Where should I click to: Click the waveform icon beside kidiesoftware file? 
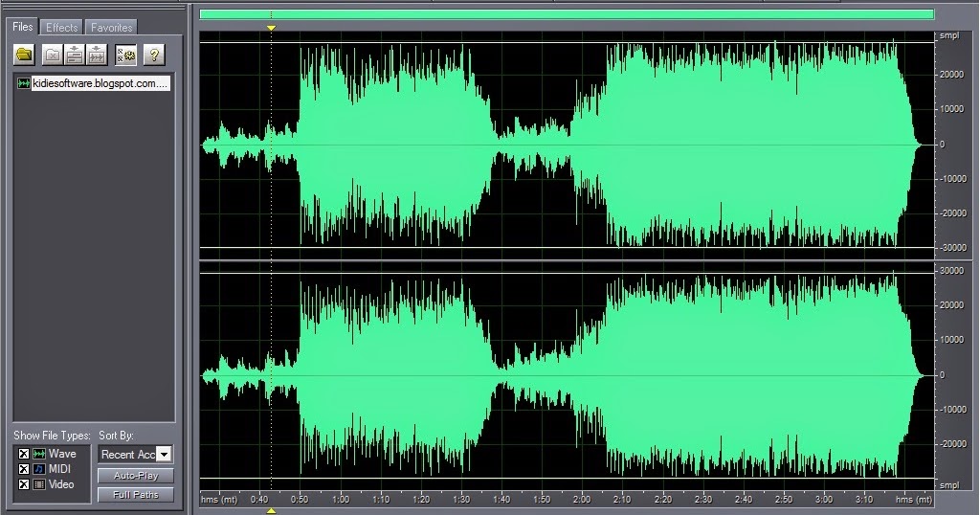[x=24, y=83]
